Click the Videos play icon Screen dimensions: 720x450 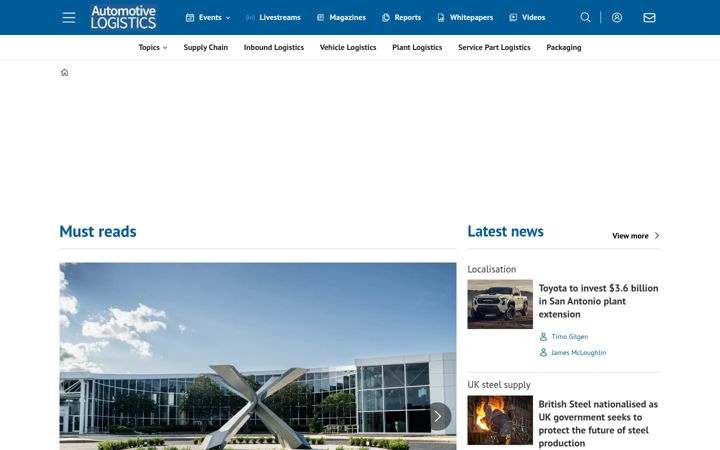513,17
